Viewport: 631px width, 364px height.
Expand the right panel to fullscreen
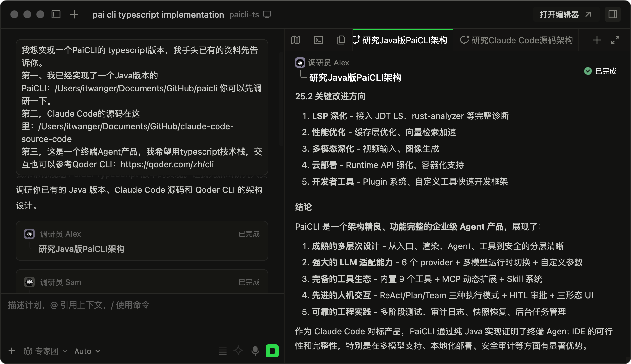point(615,40)
